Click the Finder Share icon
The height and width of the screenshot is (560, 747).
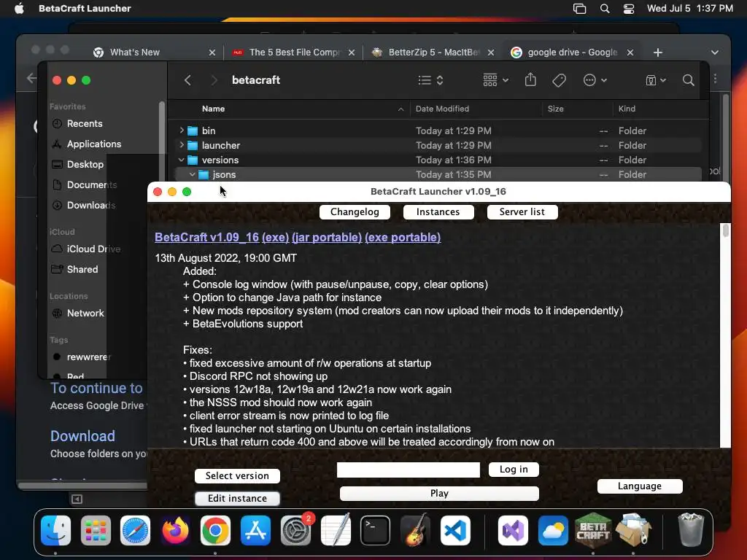[530, 79]
